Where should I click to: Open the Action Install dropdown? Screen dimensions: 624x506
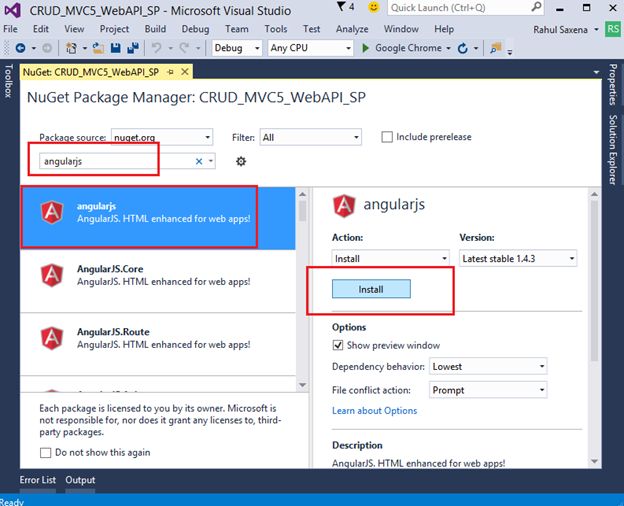click(390, 258)
